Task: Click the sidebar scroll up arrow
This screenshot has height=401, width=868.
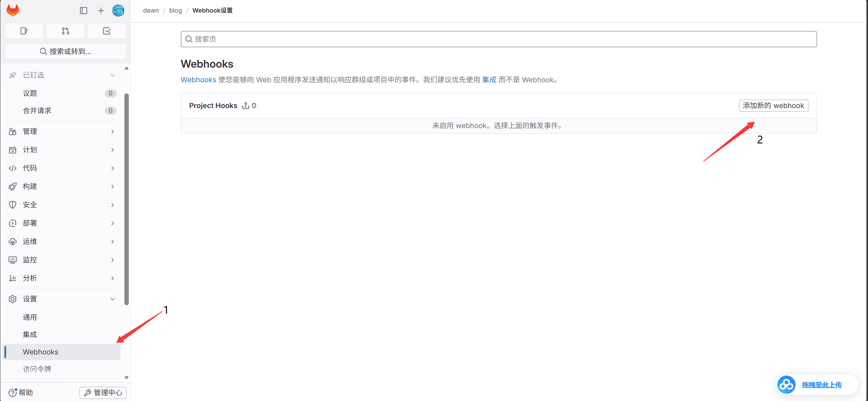Action: 126,68
